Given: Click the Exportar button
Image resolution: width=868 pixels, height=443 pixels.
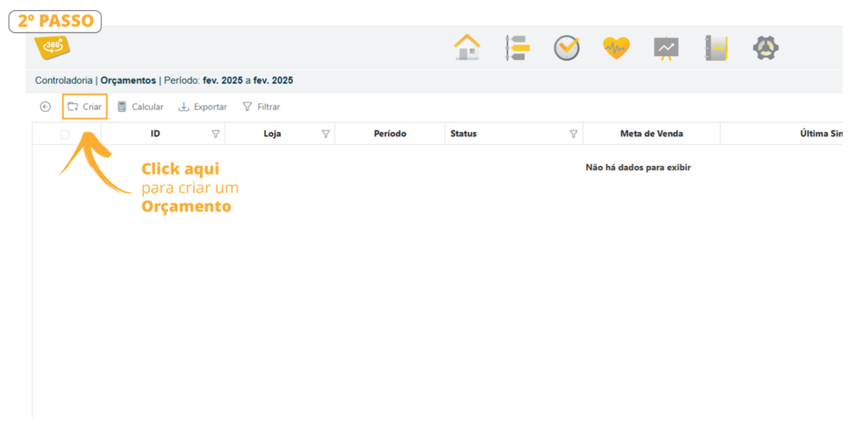Looking at the screenshot, I should pos(203,107).
